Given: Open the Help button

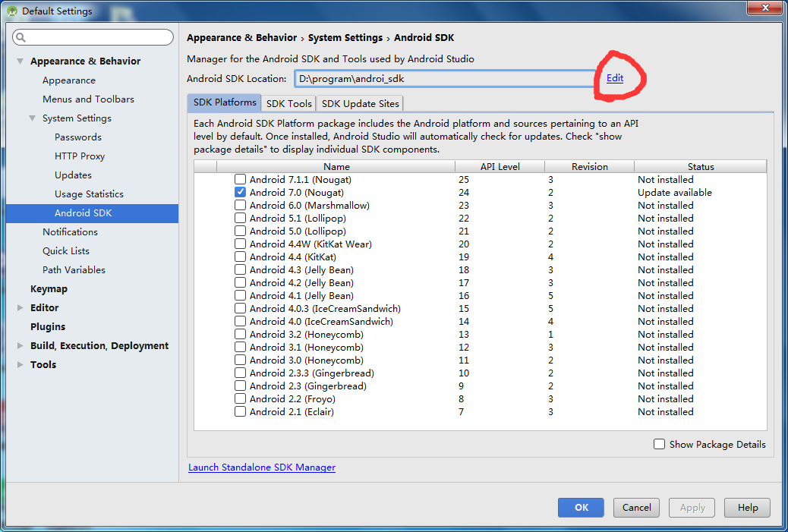Looking at the screenshot, I should point(747,508).
